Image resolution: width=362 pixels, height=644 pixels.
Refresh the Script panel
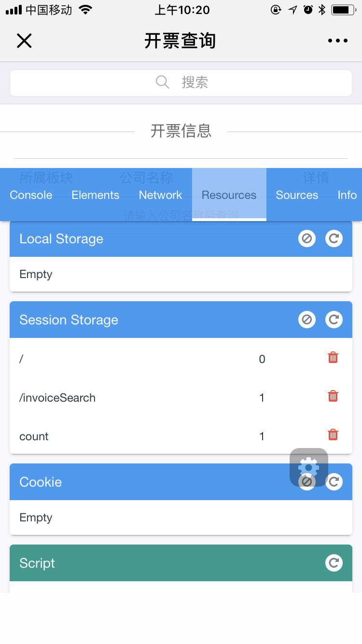tap(334, 563)
